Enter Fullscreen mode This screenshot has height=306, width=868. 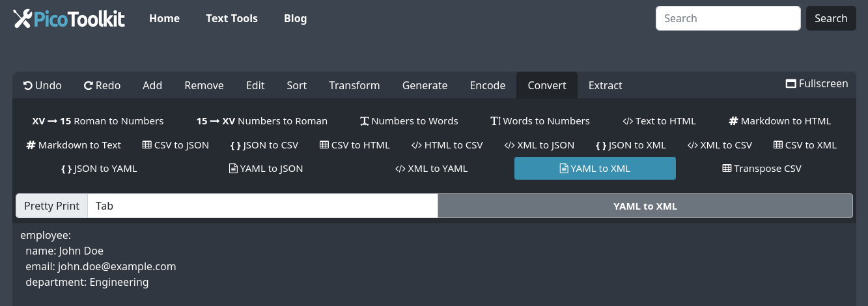tap(817, 83)
